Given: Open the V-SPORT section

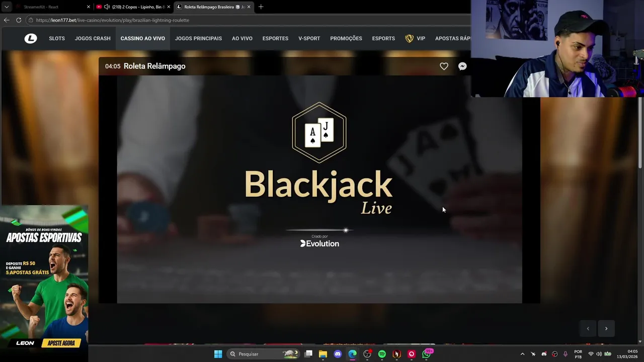Looking at the screenshot, I should point(309,38).
